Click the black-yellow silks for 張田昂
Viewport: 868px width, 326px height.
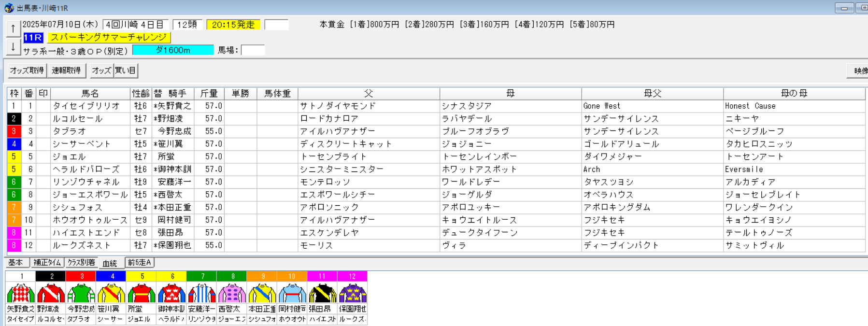coord(322,293)
